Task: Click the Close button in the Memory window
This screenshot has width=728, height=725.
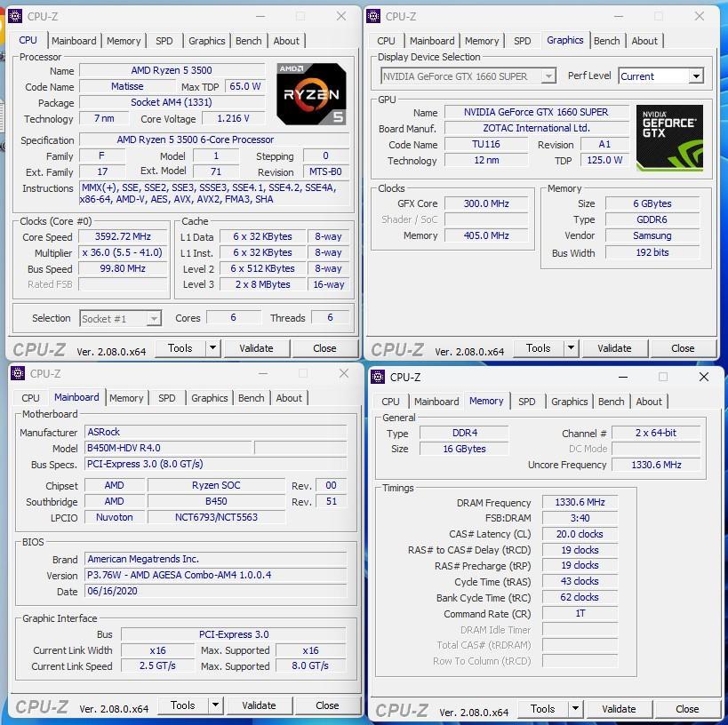Action: tap(687, 708)
